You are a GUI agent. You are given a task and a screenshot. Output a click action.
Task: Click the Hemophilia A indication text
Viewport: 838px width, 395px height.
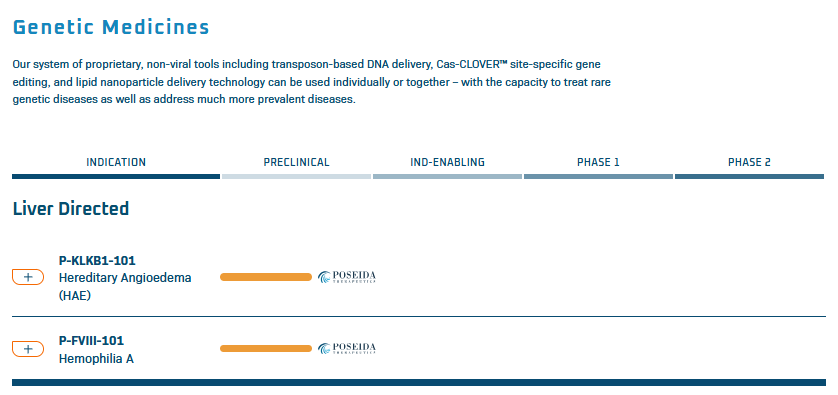coord(96,359)
